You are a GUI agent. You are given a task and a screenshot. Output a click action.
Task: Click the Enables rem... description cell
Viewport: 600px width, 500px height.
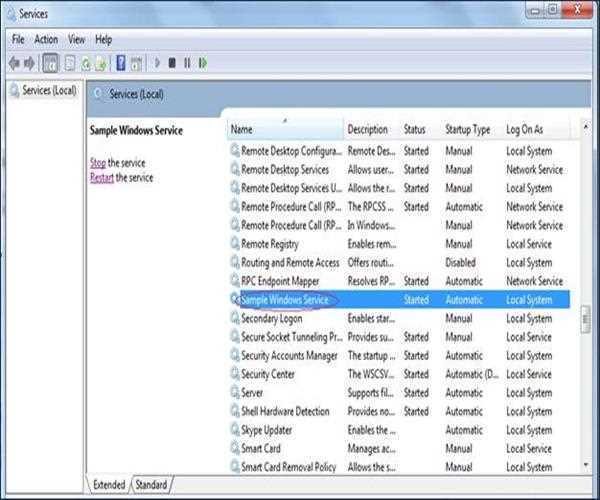[x=372, y=244]
